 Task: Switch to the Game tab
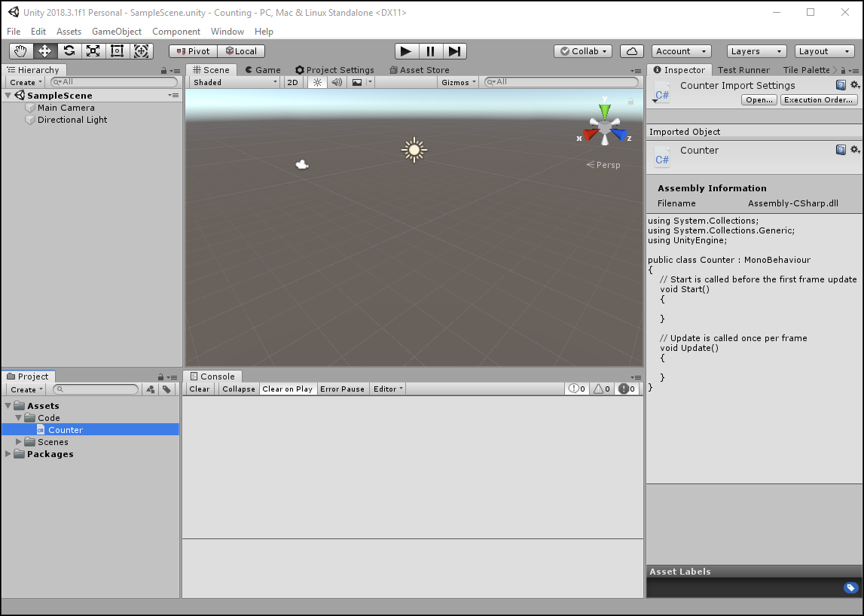[263, 70]
